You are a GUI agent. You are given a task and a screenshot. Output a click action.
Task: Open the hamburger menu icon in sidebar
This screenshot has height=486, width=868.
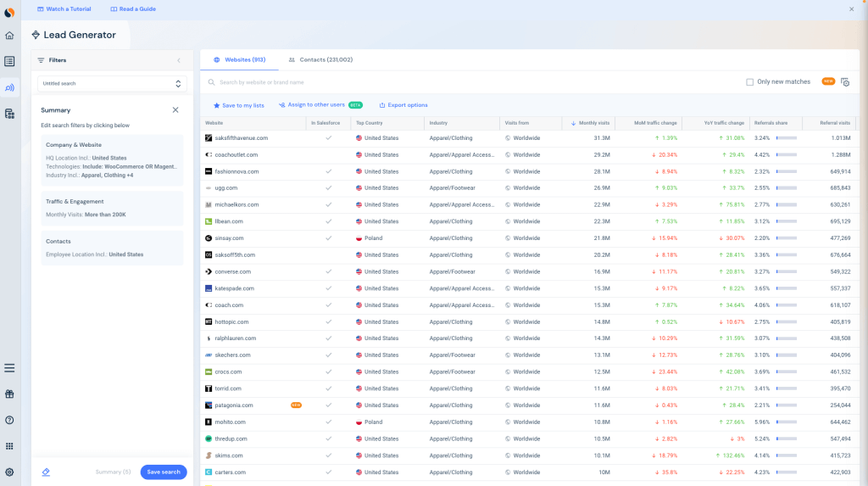9,368
